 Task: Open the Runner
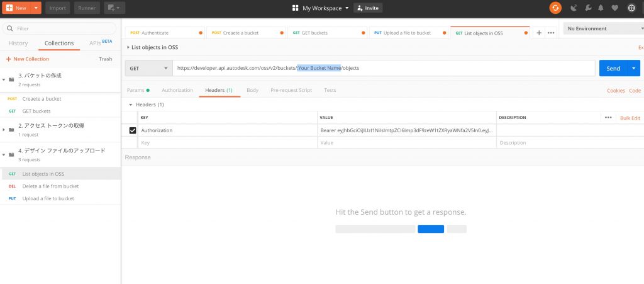(87, 8)
